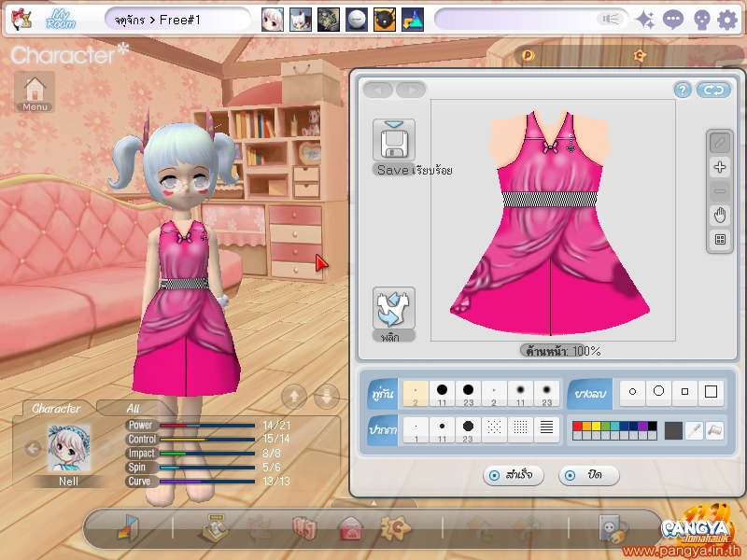Image resolution: width=747 pixels, height=560 pixels.
Task: Click the Save floppy disk icon
Action: (393, 140)
